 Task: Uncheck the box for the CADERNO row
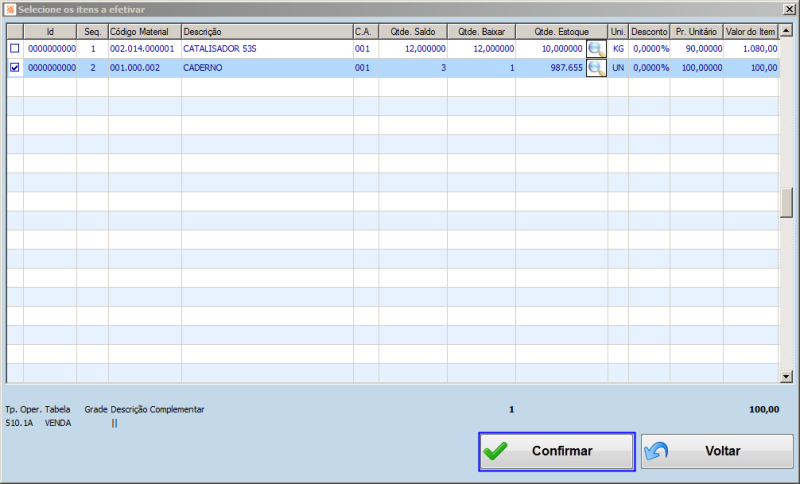click(15, 67)
